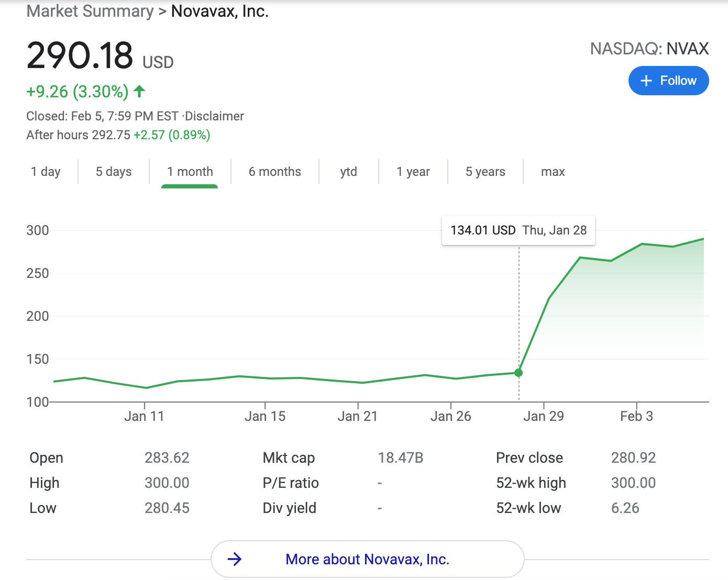This screenshot has height=580, width=728.
Task: Click the Prev close value 280.92
Action: click(634, 458)
